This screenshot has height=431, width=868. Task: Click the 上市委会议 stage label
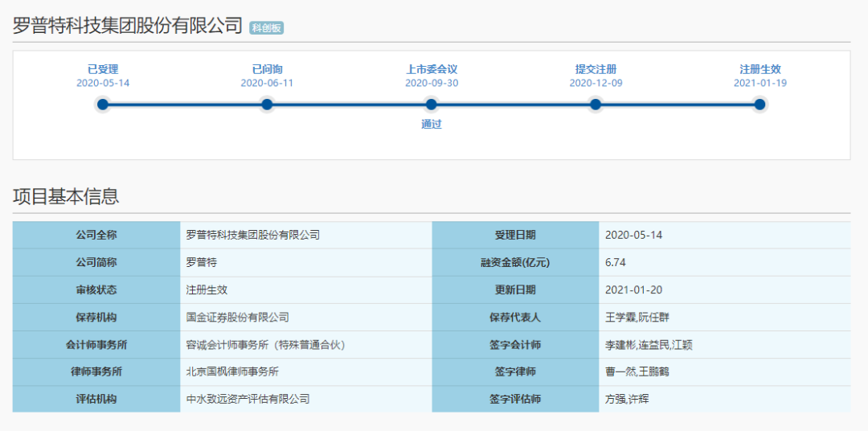pyautogui.click(x=432, y=69)
